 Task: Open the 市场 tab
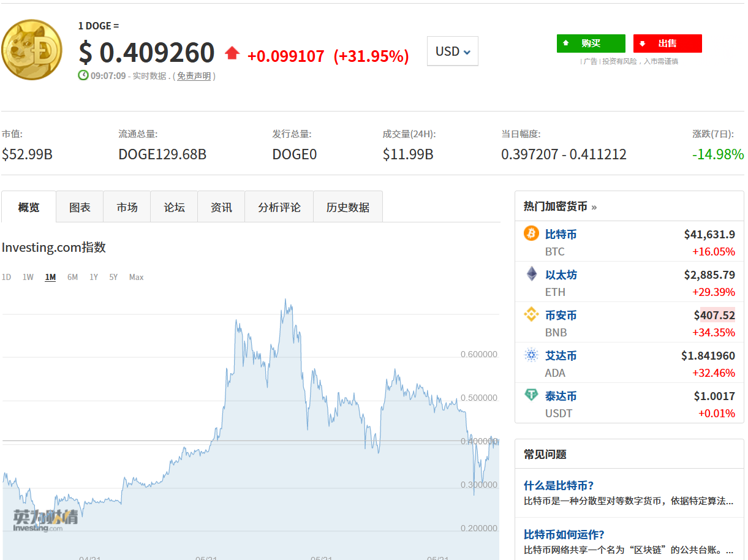coord(127,207)
